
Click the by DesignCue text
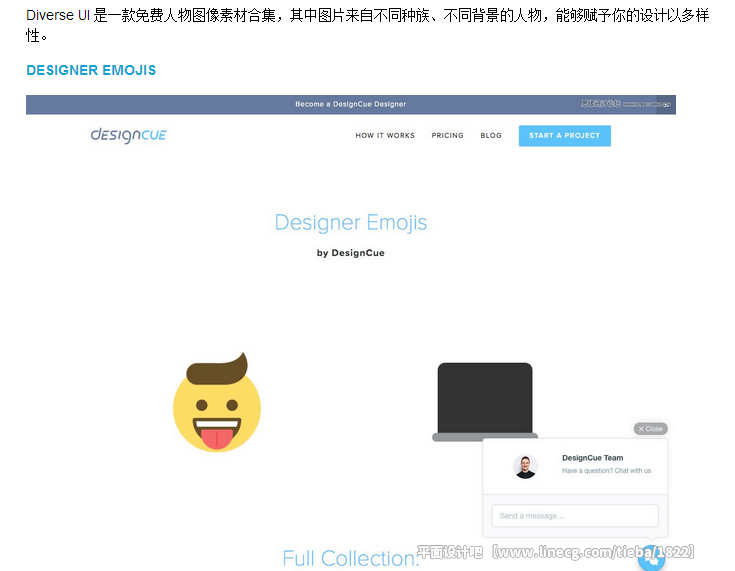click(351, 253)
